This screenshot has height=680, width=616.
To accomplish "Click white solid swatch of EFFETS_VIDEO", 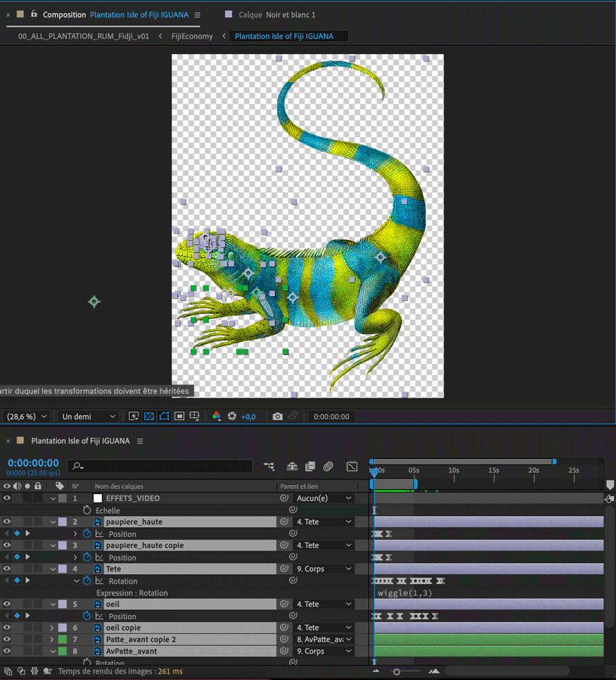I will [98, 498].
